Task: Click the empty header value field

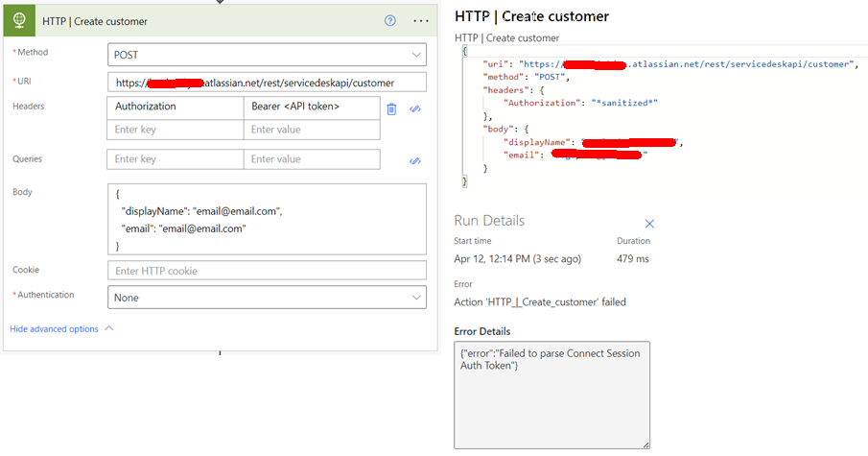Action: pos(312,130)
